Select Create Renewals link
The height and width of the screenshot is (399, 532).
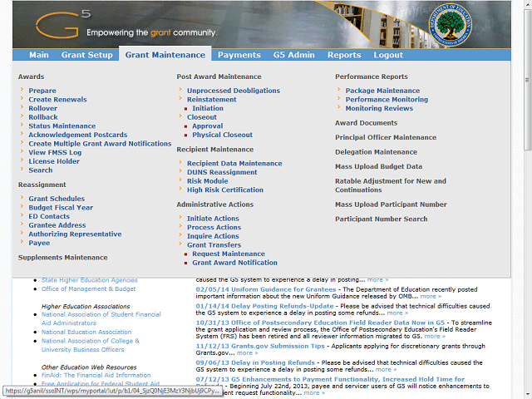click(x=57, y=100)
